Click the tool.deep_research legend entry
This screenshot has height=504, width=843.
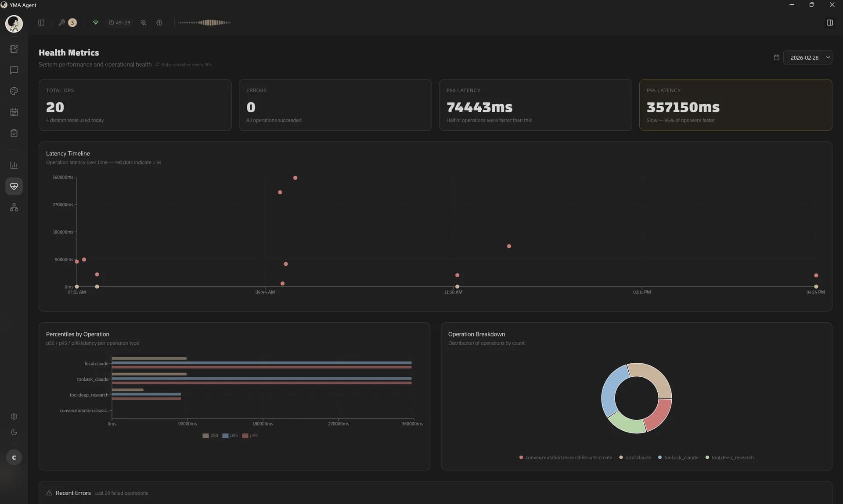tap(730, 458)
